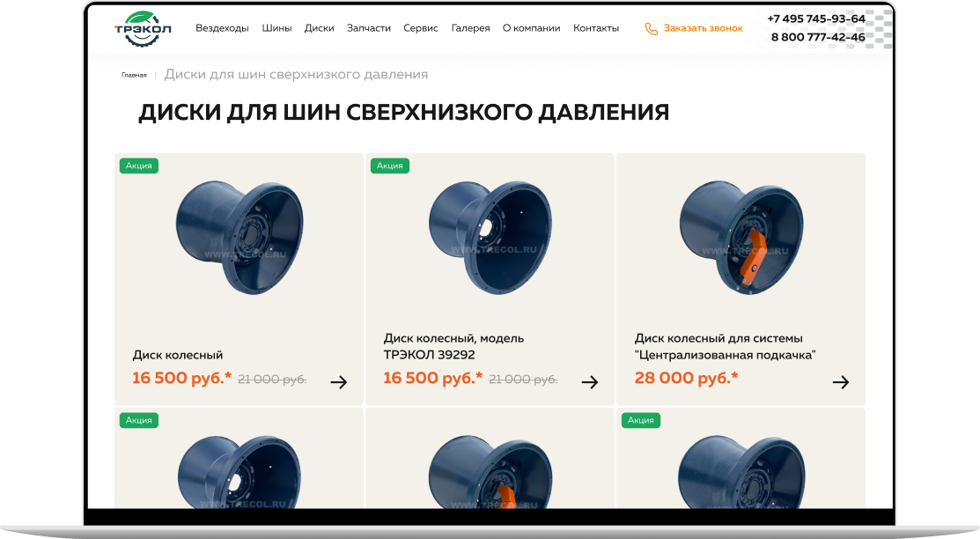Click the Главная breadcrumb link
Image resolution: width=980 pixels, height=539 pixels.
point(134,75)
